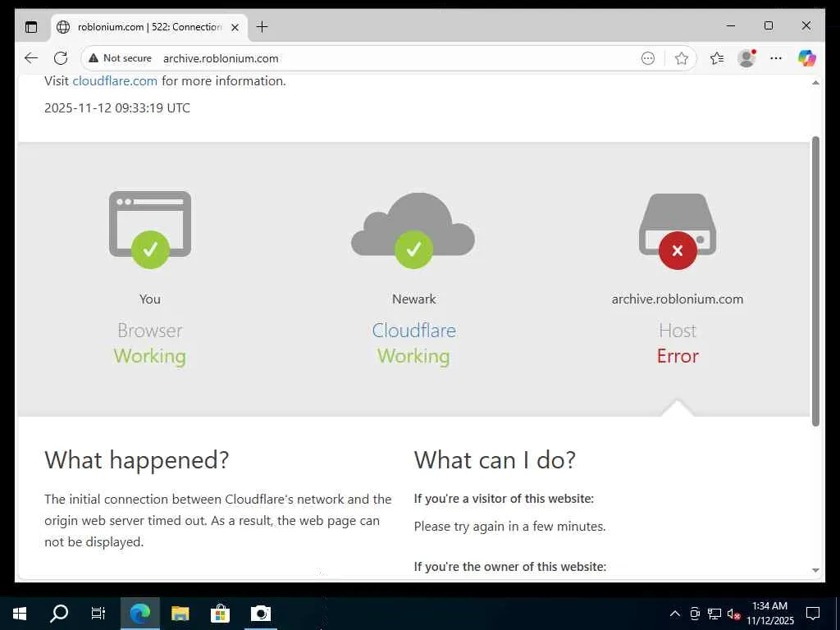Open the feedback icon in address bar
The image size is (840, 630).
648,58
